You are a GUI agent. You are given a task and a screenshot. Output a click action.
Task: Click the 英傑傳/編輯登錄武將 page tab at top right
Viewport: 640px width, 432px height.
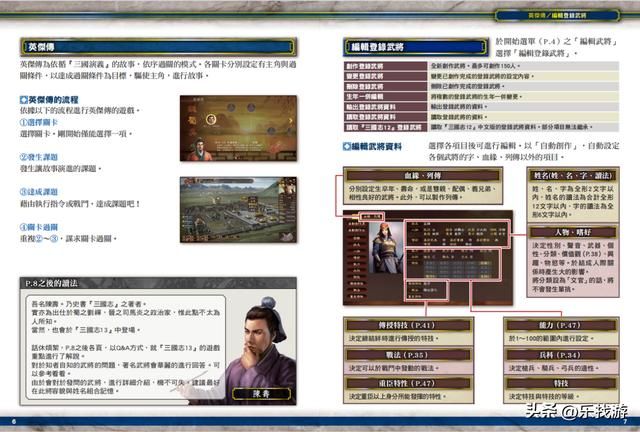[x=557, y=16]
